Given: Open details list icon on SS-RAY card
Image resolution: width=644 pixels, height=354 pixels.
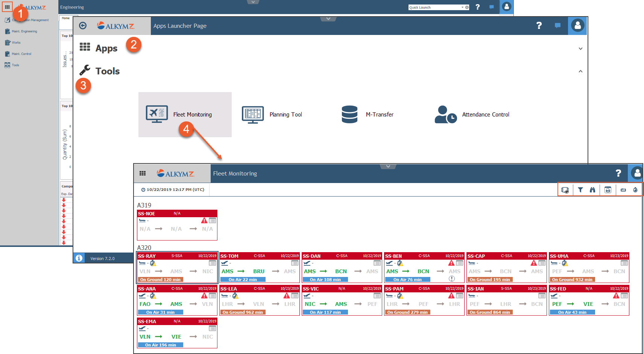Looking at the screenshot, I should pyautogui.click(x=213, y=263).
